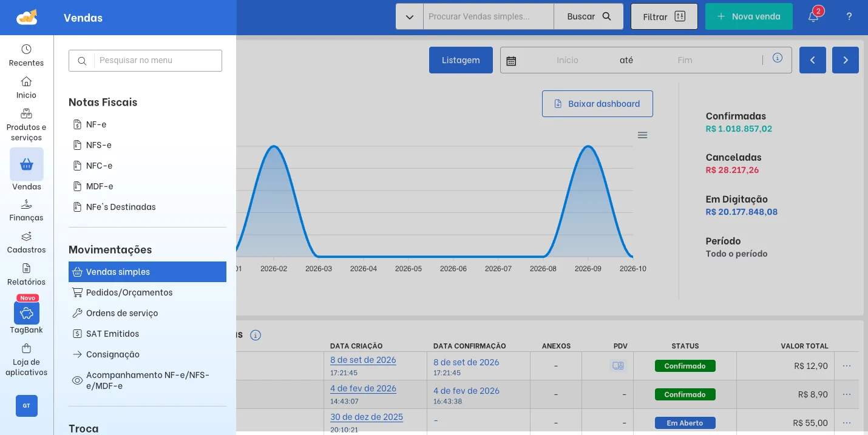Open SAT Emitidos menu item

click(147, 334)
